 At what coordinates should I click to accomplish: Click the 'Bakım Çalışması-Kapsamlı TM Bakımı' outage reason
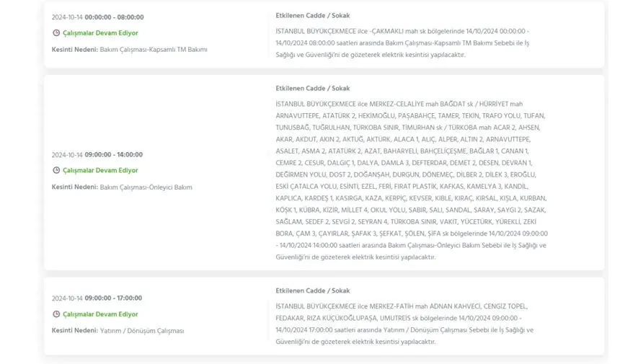(154, 49)
